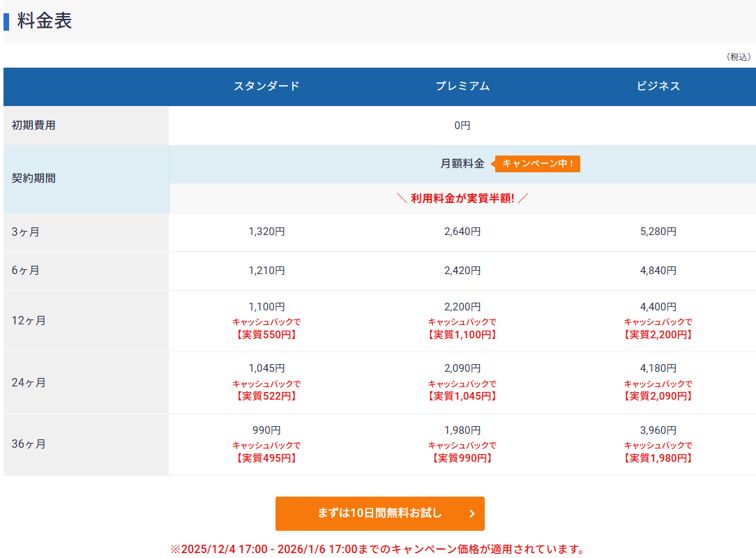Image resolution: width=756 pixels, height=558 pixels.
Task: Select the ビジネス column header
Action: 658,86
